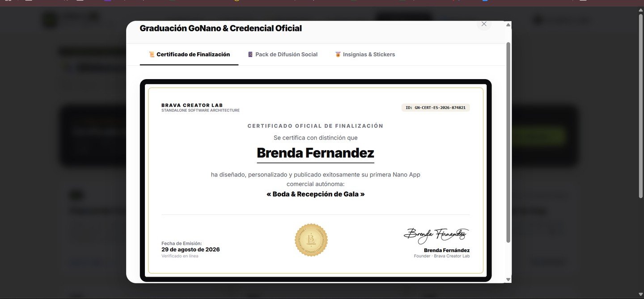Open the Certificado de Finalización tab
This screenshot has width=644, height=299.
point(189,55)
